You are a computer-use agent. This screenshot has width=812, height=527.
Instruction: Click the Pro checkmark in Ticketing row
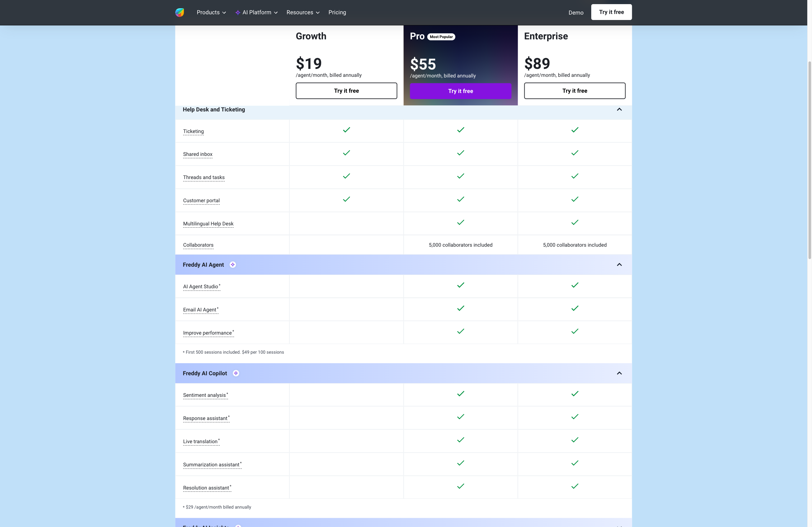click(x=461, y=130)
